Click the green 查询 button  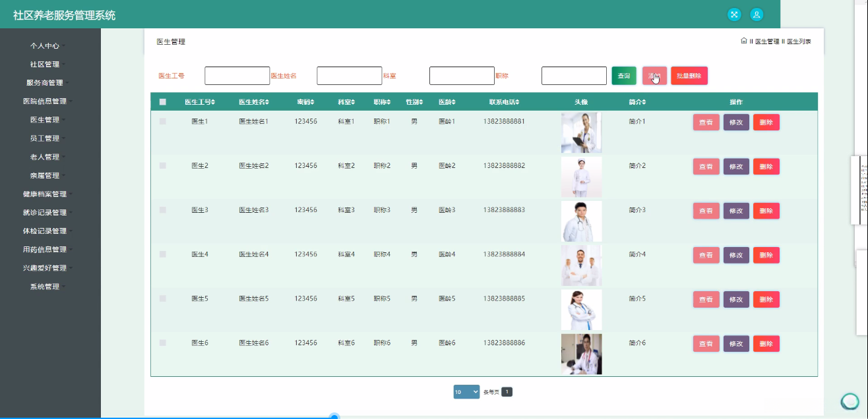click(x=624, y=76)
